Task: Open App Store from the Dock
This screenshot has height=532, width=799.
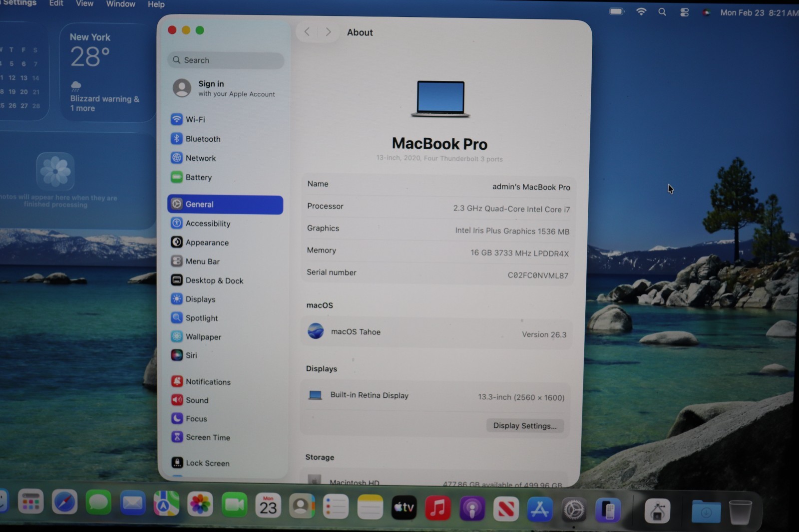Action: point(540,510)
